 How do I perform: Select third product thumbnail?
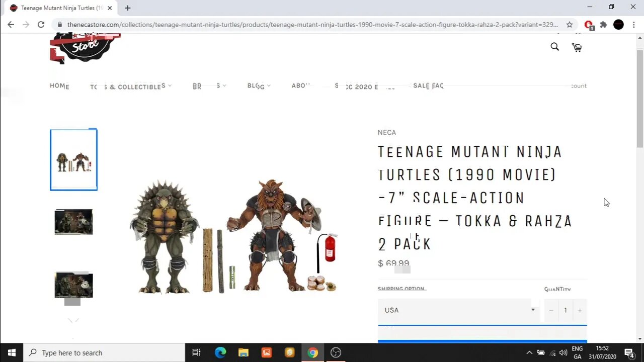click(73, 285)
